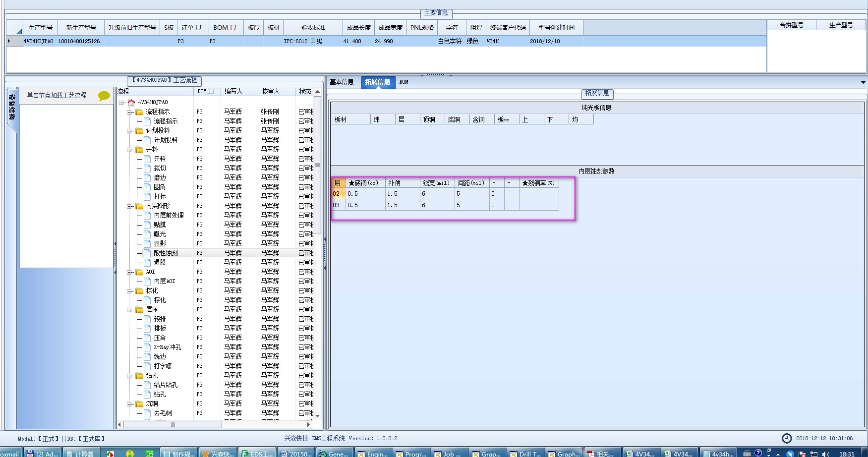Image resolution: width=868 pixels, height=457 pixels.
Task: Click the folder icon beside 钻孔 group
Action: coord(139,376)
